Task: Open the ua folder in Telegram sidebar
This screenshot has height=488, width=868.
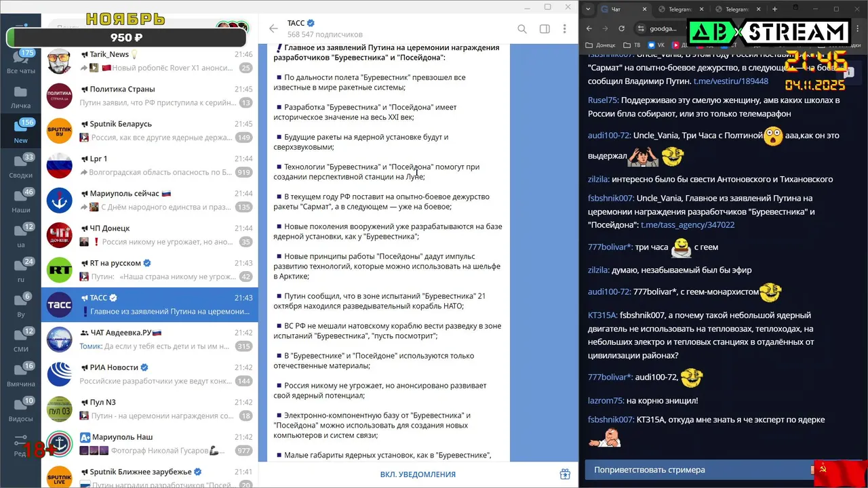Action: pos(20,237)
